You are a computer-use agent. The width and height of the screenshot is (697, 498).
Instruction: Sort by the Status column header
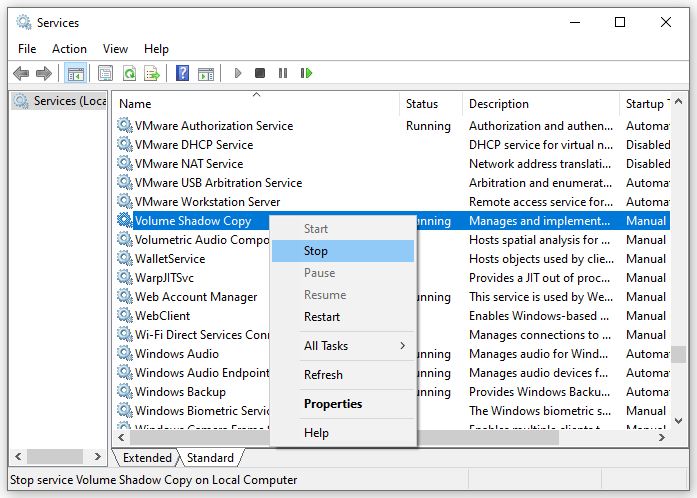[x=431, y=104]
